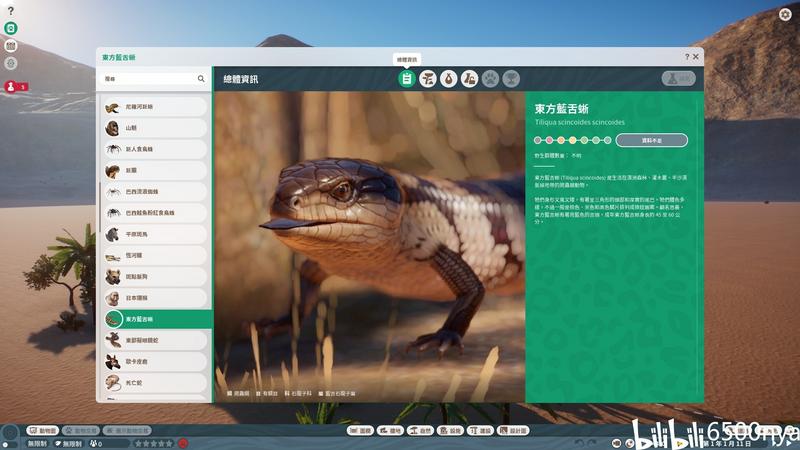Open the settings gear icon top right
The height and width of the screenshot is (450, 800).
click(785, 14)
